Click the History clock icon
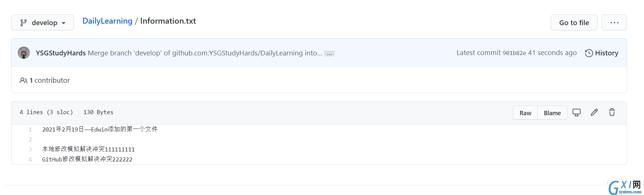The height and width of the screenshot is (195, 644). (589, 53)
